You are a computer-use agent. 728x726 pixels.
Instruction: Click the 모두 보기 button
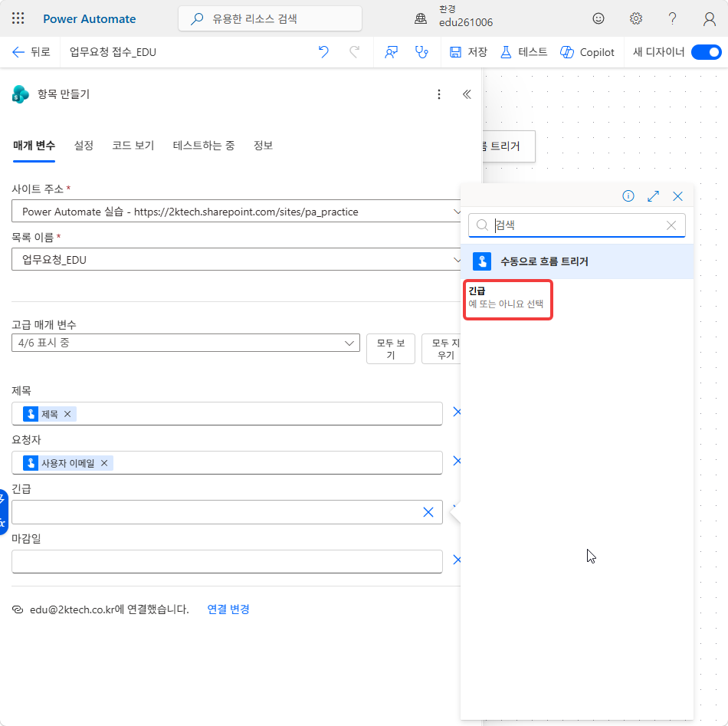[x=391, y=349]
